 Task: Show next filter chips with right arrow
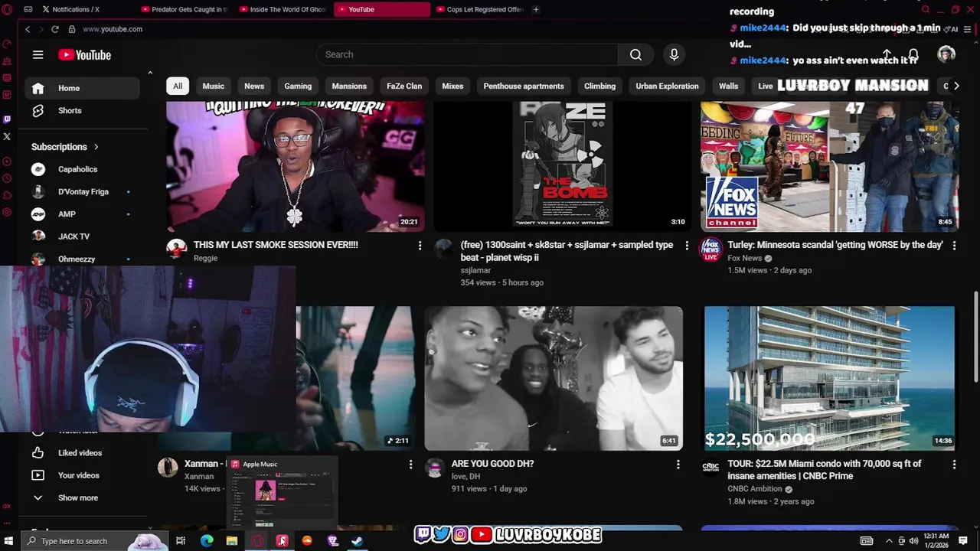pyautogui.click(x=955, y=86)
